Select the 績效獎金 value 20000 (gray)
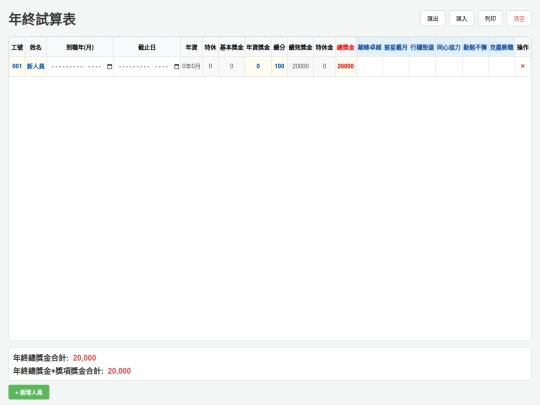The width and height of the screenshot is (540, 405). 300,66
